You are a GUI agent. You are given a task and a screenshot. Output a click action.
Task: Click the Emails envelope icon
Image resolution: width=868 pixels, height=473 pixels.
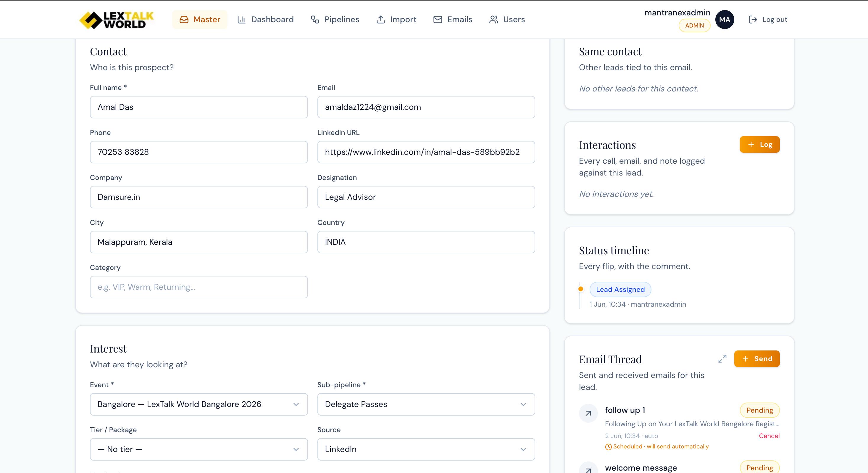coord(438,20)
